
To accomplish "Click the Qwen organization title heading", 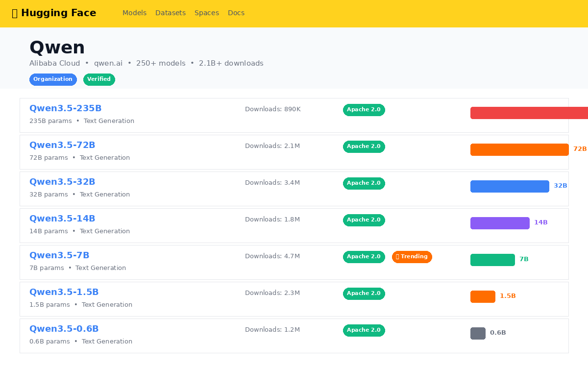I will 57,48.
